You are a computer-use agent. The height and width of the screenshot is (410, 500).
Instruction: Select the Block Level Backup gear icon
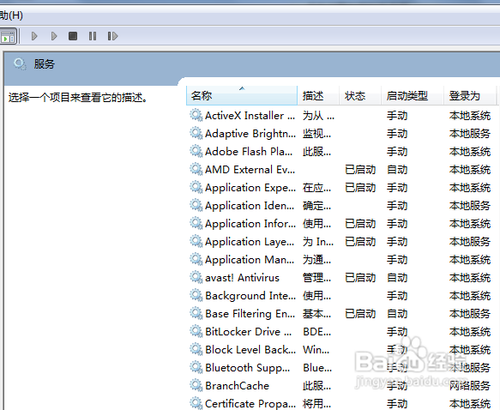[x=196, y=349]
